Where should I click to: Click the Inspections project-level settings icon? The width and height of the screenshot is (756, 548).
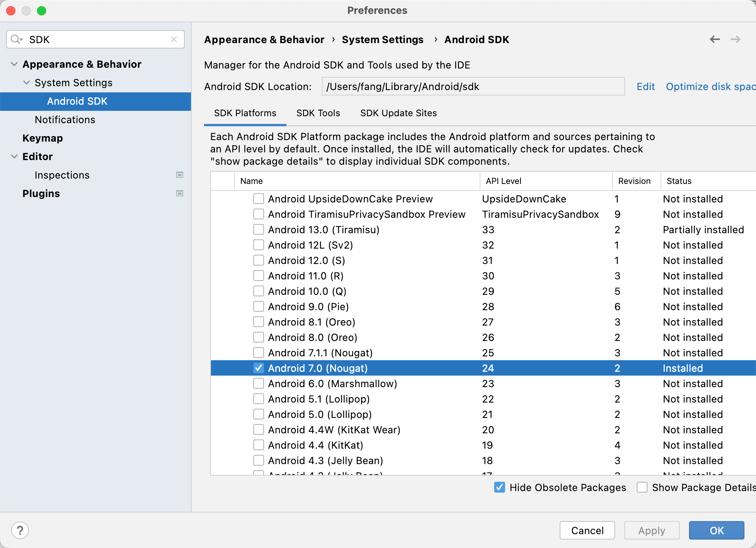tap(179, 175)
